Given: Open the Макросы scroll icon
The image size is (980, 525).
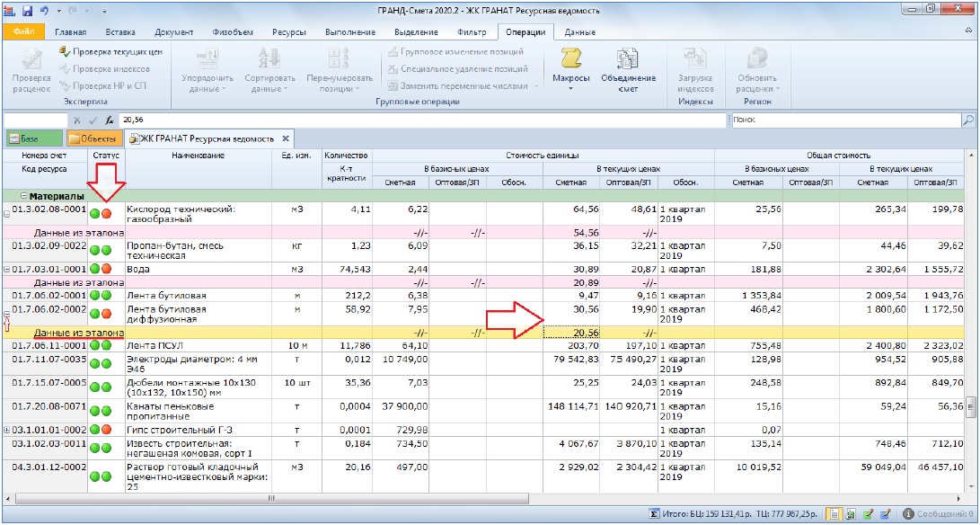Looking at the screenshot, I should click(571, 59).
